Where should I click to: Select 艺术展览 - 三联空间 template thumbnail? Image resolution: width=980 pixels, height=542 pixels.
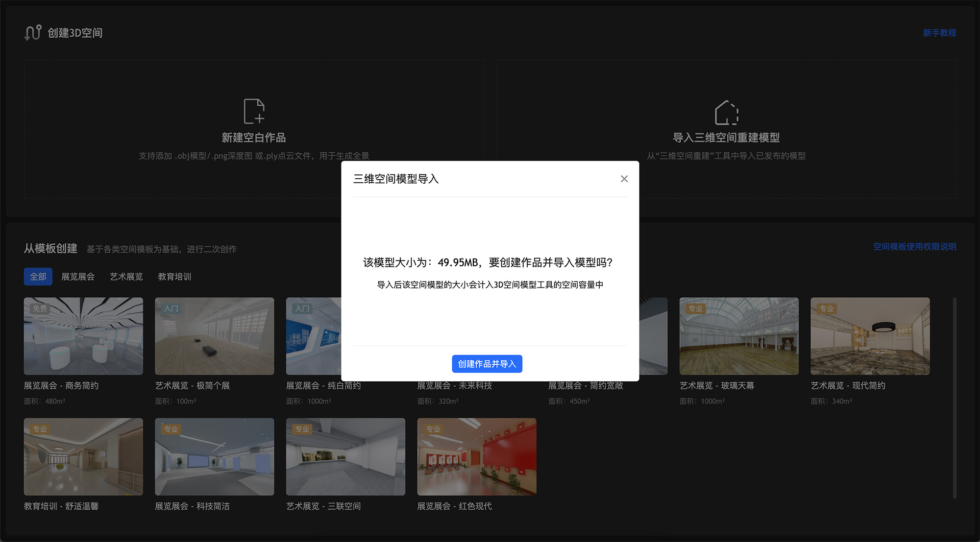coord(345,456)
